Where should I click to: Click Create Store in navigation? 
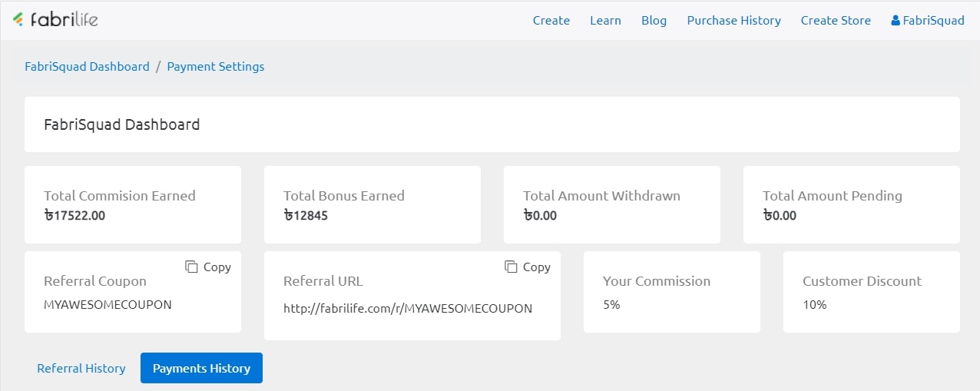(836, 21)
